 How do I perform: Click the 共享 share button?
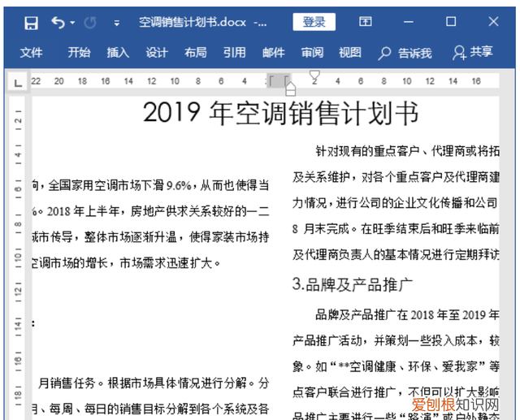point(473,52)
